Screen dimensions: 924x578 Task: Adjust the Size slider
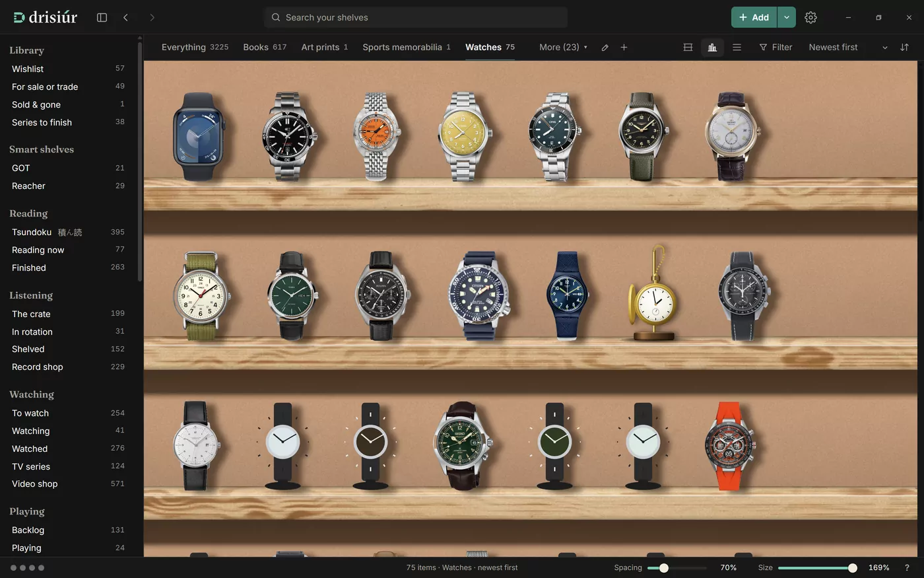pyautogui.click(x=817, y=568)
